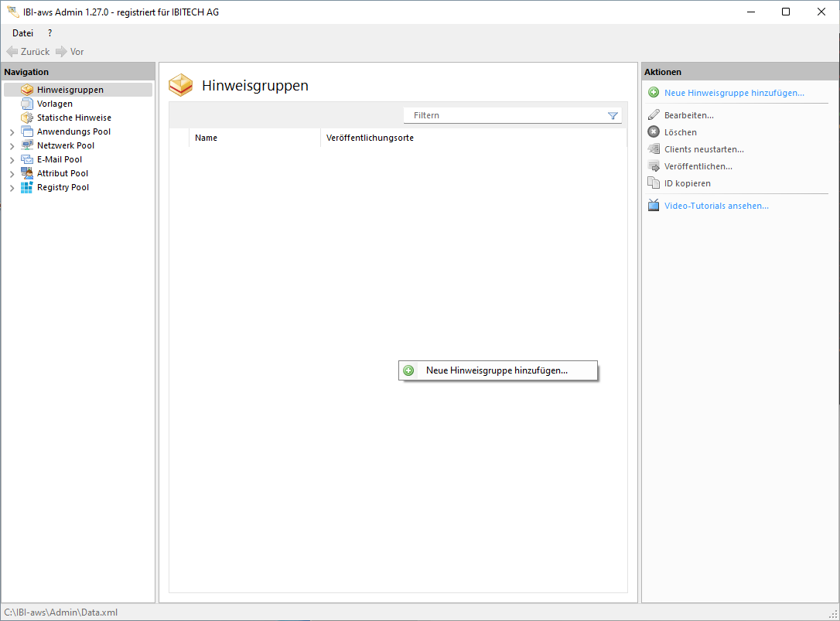Click the green plus icon in Aktionen
Image resolution: width=840 pixels, height=621 pixels.
[x=654, y=93]
